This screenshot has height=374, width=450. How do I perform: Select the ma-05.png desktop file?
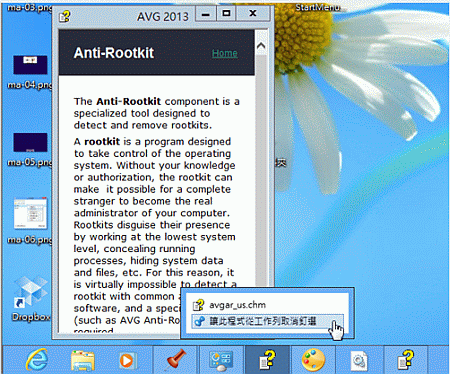(30, 149)
